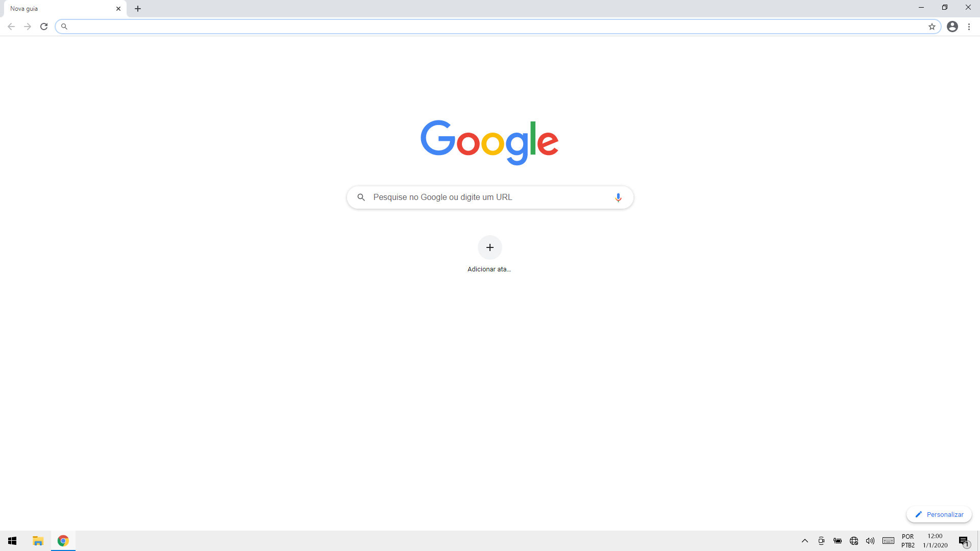Open the Windows Start menu

[x=12, y=541]
